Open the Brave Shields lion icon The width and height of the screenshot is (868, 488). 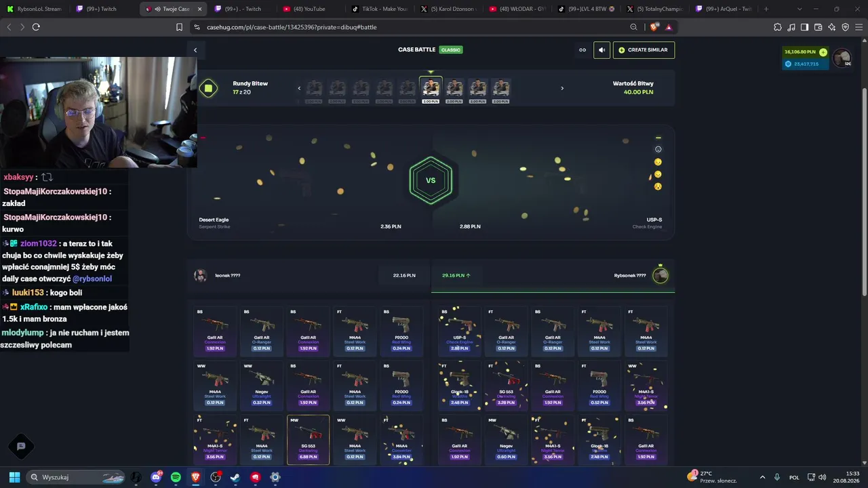coord(654,27)
